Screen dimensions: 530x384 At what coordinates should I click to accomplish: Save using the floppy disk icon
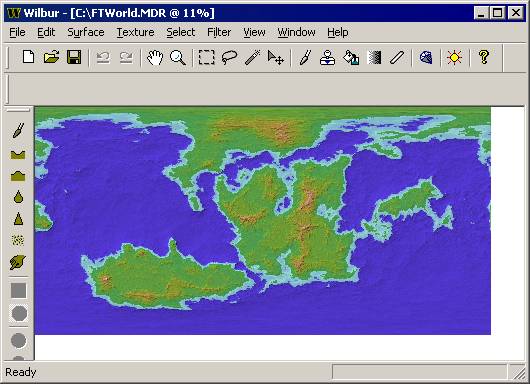tap(74, 57)
